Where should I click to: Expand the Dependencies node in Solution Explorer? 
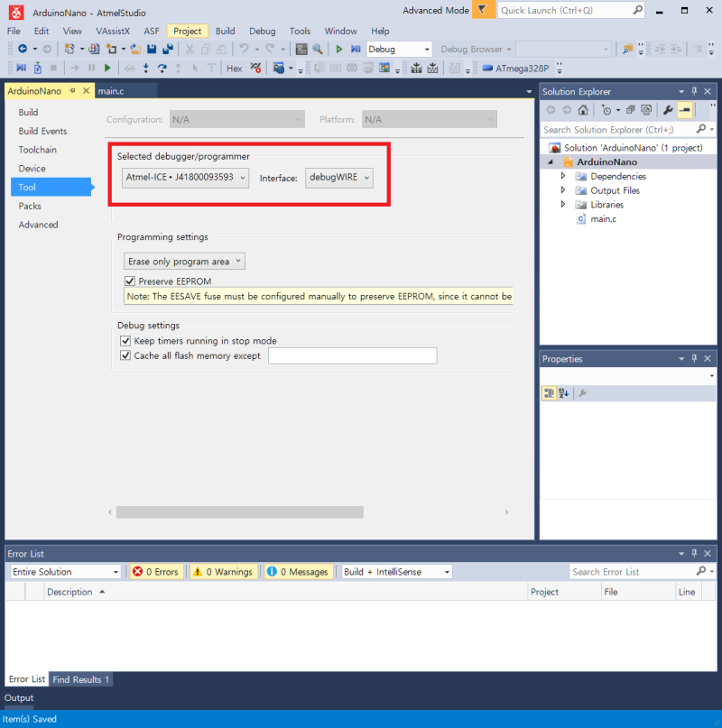click(562, 176)
